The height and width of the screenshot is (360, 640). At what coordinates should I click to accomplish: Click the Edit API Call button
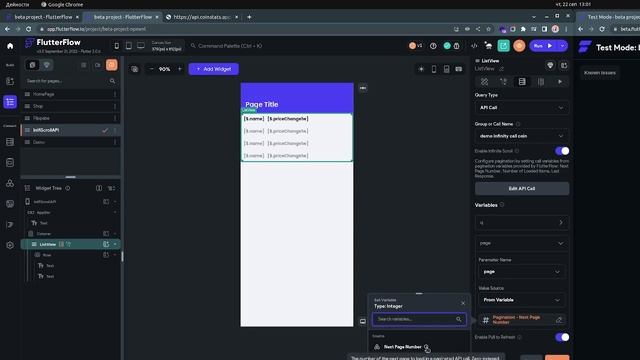tap(522, 189)
